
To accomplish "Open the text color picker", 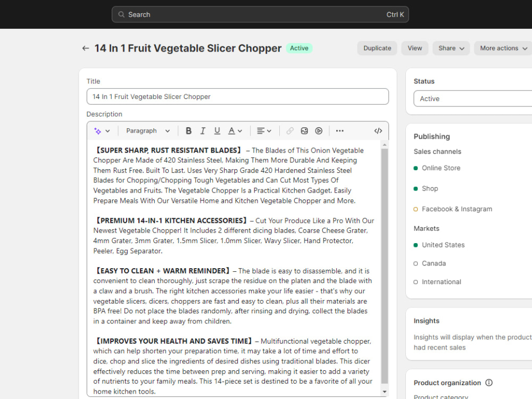I will [235, 131].
